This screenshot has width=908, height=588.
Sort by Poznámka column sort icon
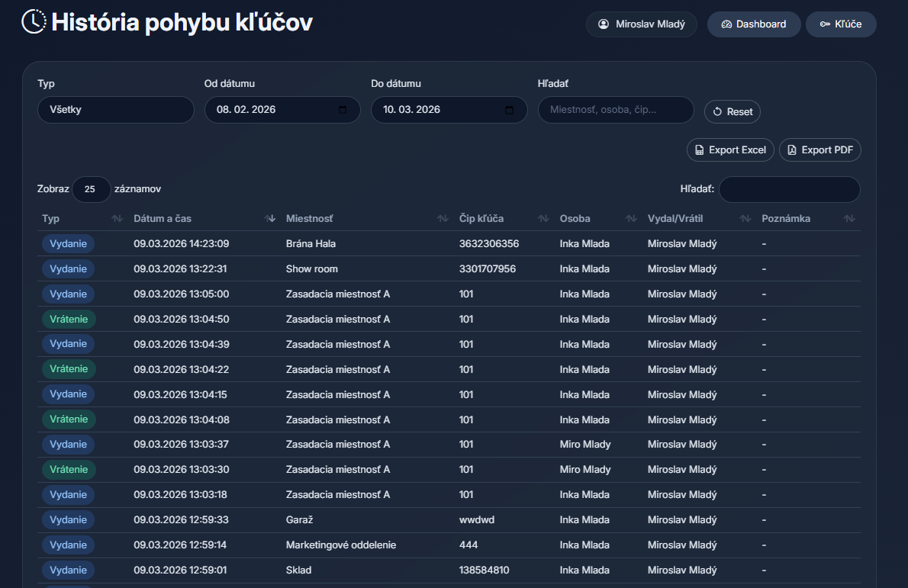(849, 219)
